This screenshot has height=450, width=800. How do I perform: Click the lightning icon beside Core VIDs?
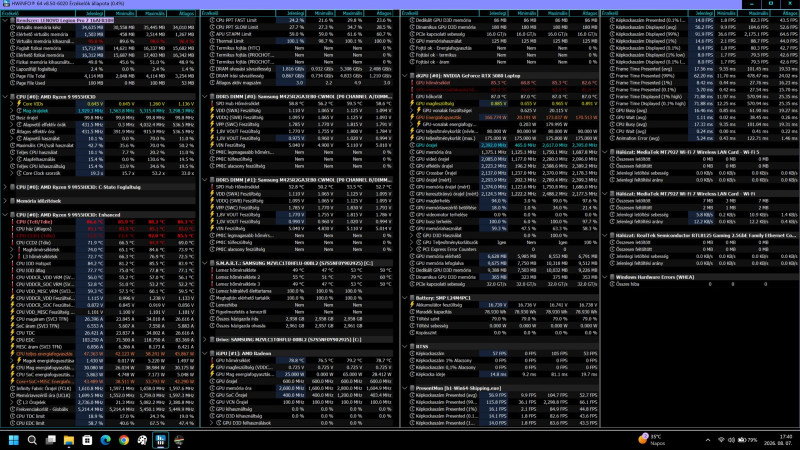(19, 104)
